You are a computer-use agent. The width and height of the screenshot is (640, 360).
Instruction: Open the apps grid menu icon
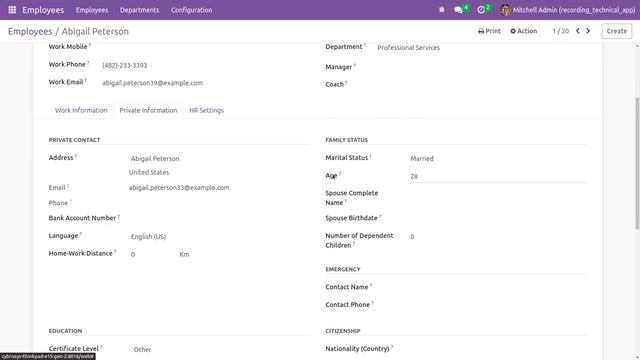pyautogui.click(x=12, y=10)
